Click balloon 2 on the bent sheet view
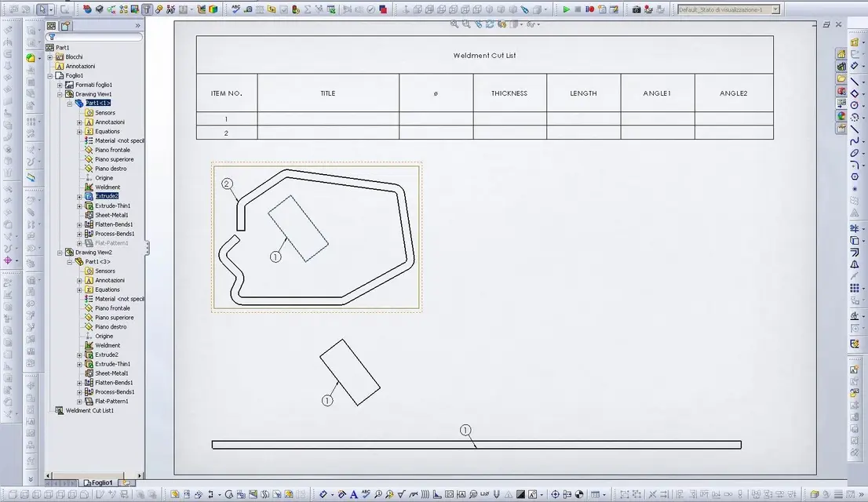The width and height of the screenshot is (868, 502). coord(227,184)
